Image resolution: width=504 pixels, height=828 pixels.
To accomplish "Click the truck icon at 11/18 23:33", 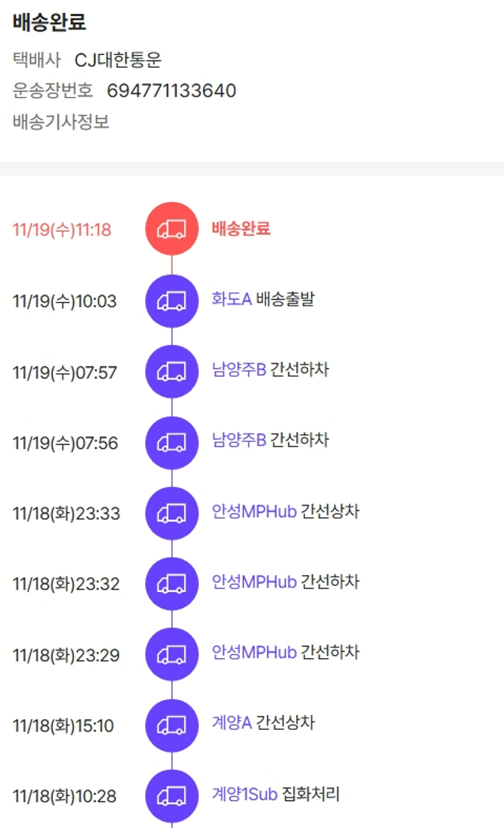I will (x=172, y=513).
